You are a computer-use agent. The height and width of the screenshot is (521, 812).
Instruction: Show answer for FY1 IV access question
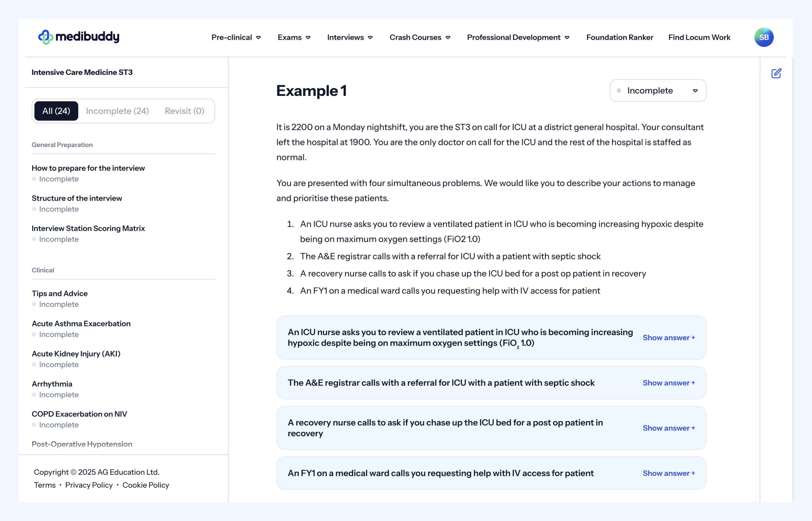[668, 473]
